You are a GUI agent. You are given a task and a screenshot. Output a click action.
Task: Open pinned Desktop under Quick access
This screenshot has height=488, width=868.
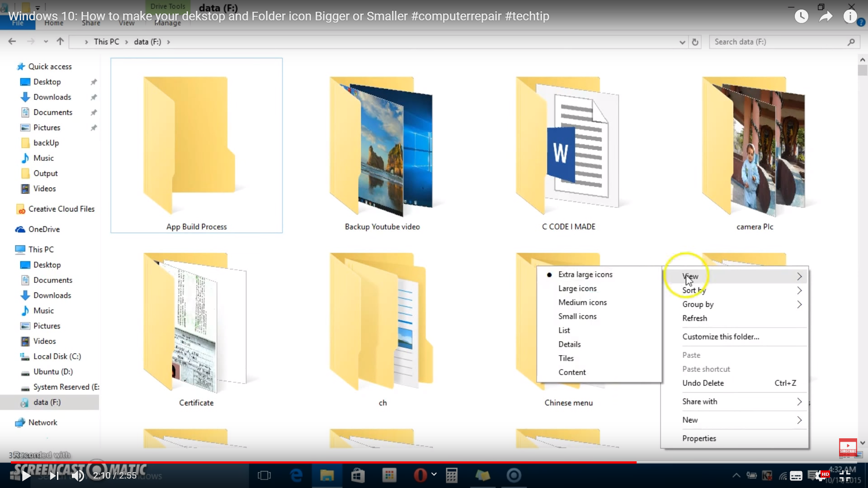(47, 82)
